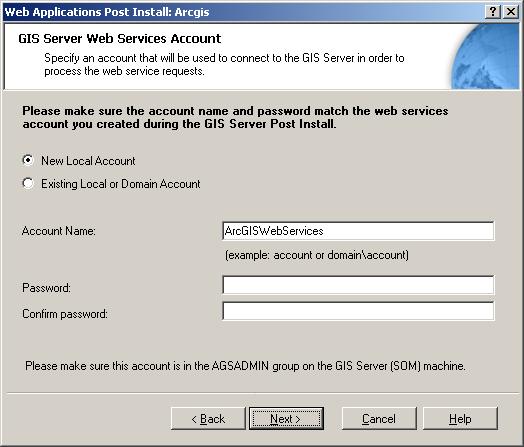Viewport: 524px width, 447px height.
Task: Click the 'Confirm password:' label text
Action: point(65,314)
